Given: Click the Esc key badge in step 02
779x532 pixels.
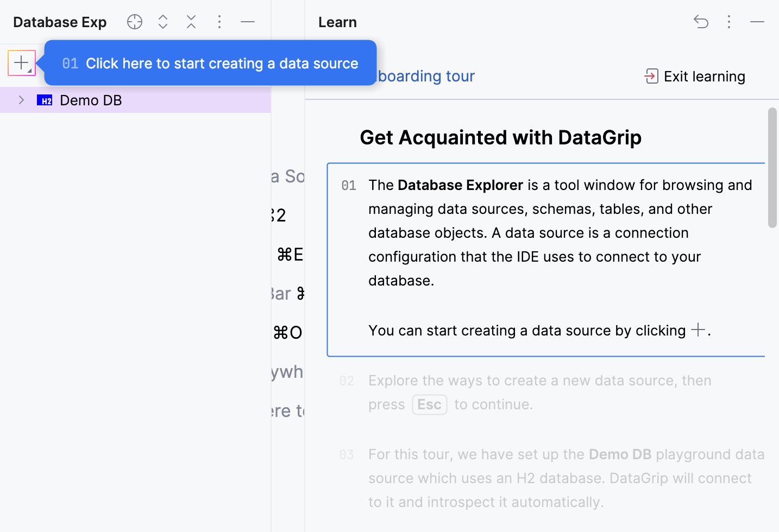Looking at the screenshot, I should [x=429, y=404].
